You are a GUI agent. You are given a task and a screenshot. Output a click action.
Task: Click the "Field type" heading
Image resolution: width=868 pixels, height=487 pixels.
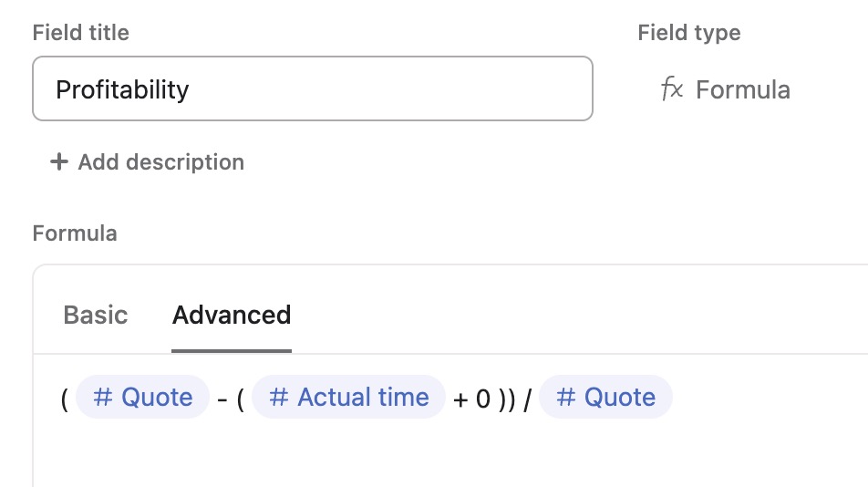[x=688, y=33]
